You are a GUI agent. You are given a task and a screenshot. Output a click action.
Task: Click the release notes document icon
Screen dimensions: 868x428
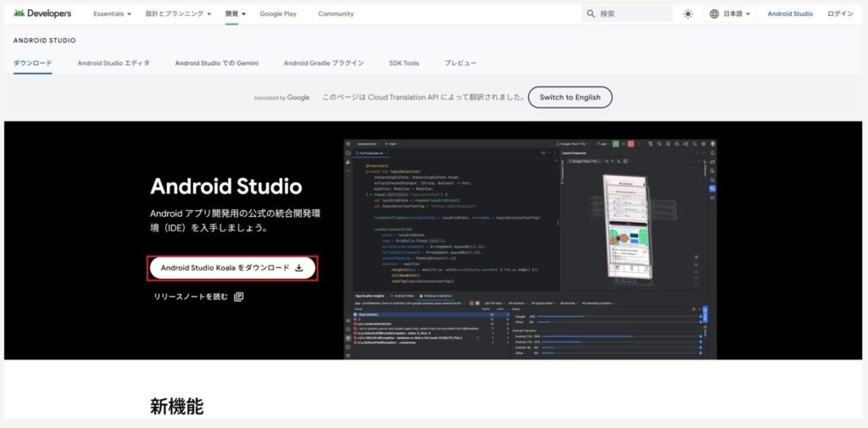(239, 297)
